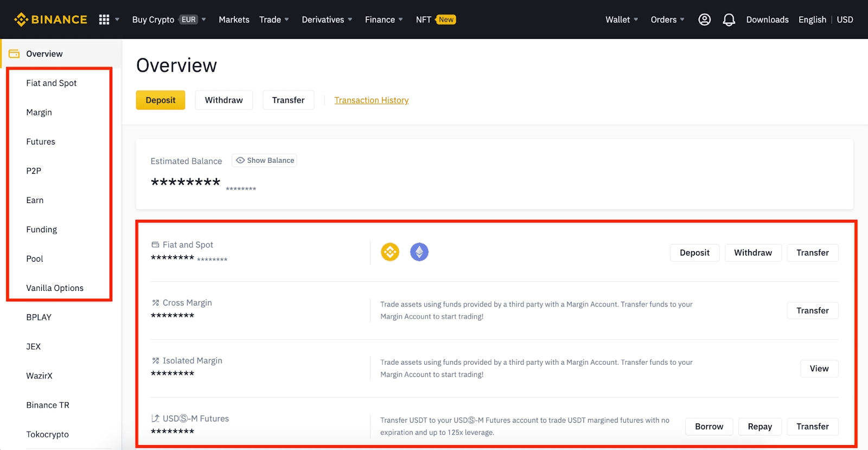
Task: Open the notifications bell icon
Action: point(729,20)
